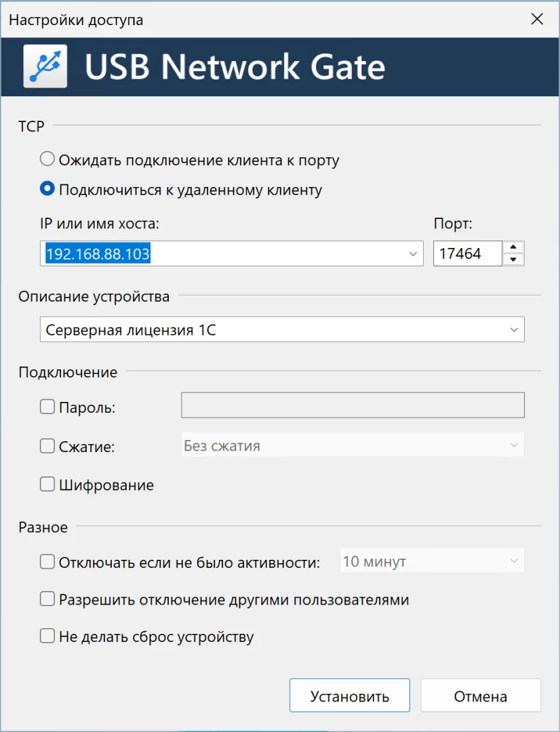
Task: Close the Настройки доступа dialog
Action: coord(537,19)
